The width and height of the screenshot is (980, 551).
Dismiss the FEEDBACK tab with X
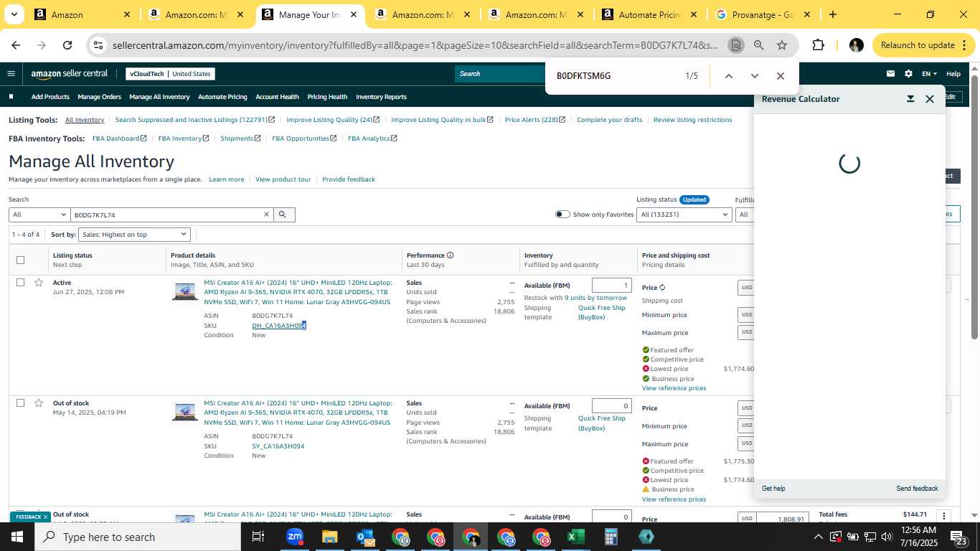click(45, 517)
